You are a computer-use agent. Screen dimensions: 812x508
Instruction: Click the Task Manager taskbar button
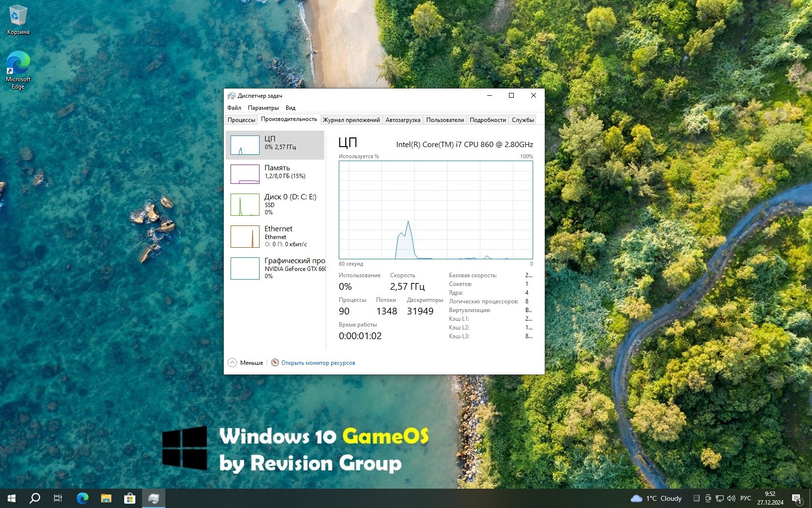(154, 498)
